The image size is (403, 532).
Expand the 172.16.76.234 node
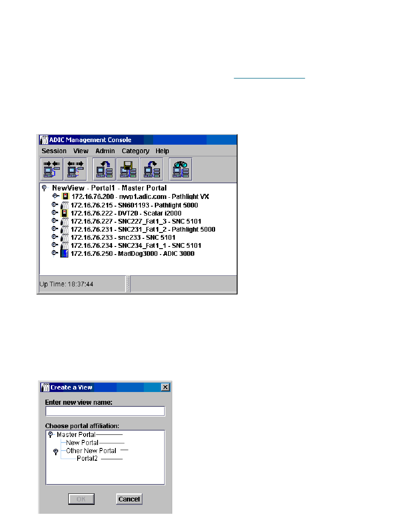[x=54, y=245]
